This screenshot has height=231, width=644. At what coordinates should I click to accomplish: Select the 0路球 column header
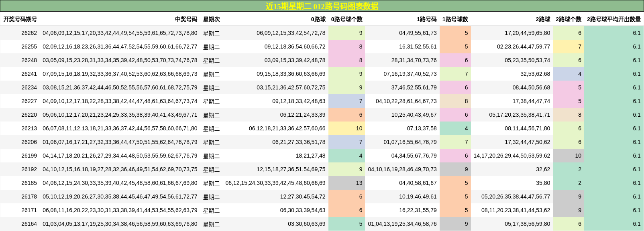tap(318, 19)
